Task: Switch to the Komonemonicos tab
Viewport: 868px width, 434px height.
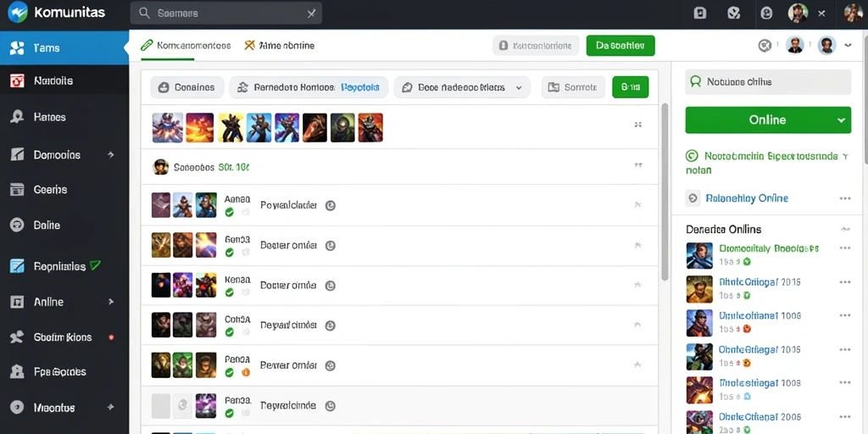Action: point(186,46)
